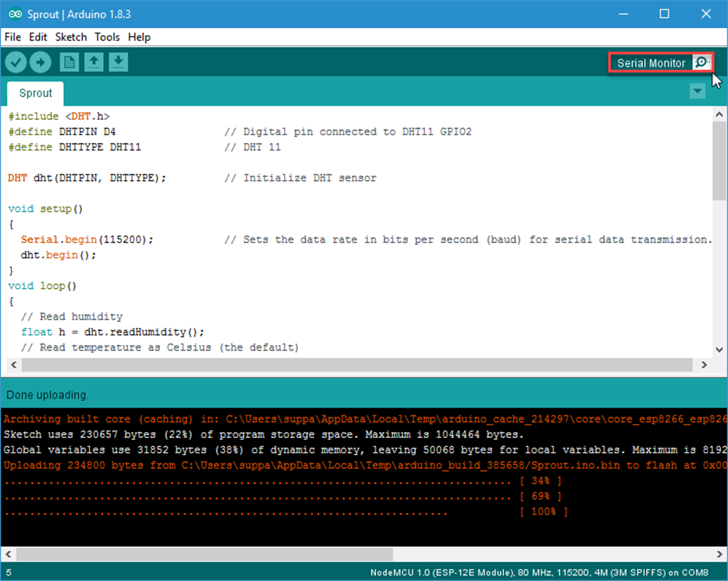Click the NodeMCU 1.0 board info in status bar

coord(540,573)
